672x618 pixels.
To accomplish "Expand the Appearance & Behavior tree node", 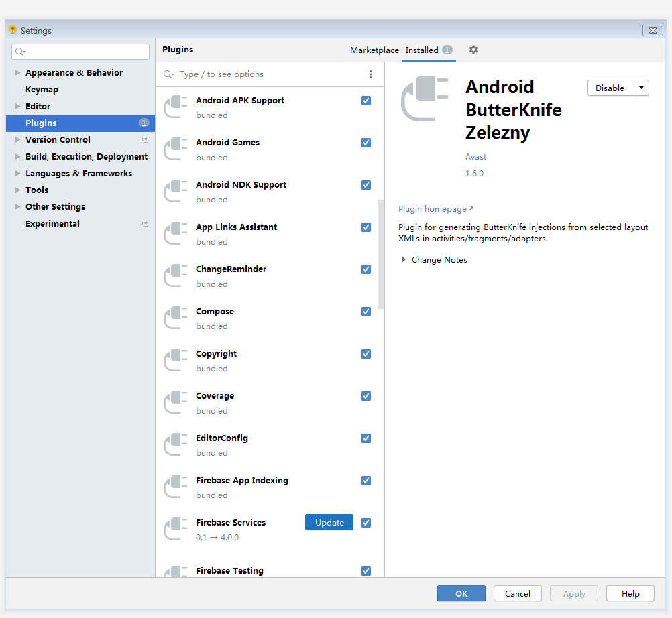I will 17,73.
